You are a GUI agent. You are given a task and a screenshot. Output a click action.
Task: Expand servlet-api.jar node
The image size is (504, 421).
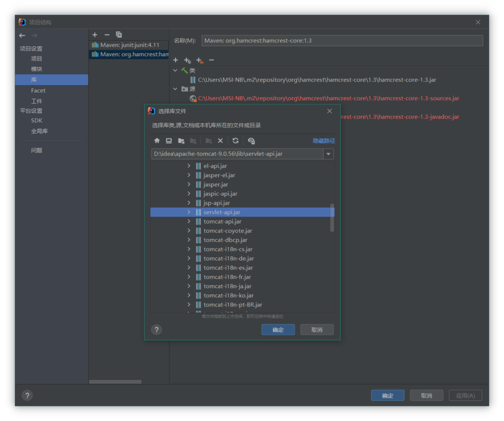(189, 212)
